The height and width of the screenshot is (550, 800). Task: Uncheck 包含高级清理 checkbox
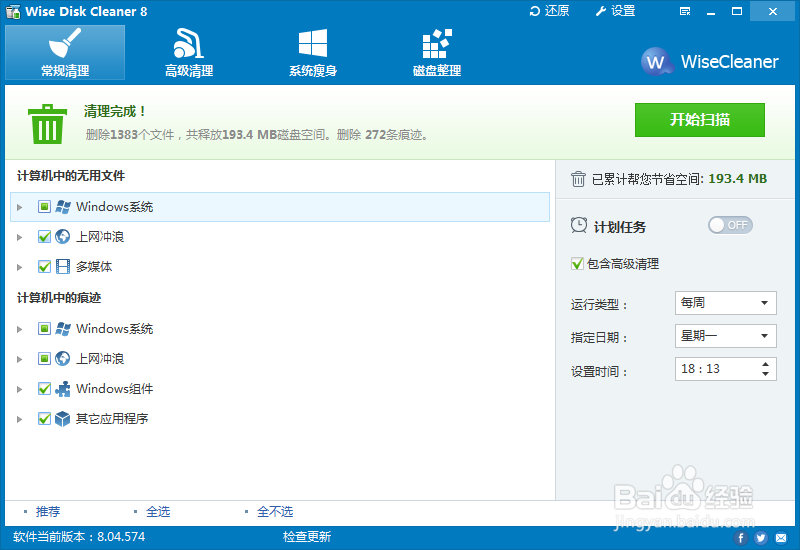click(577, 264)
